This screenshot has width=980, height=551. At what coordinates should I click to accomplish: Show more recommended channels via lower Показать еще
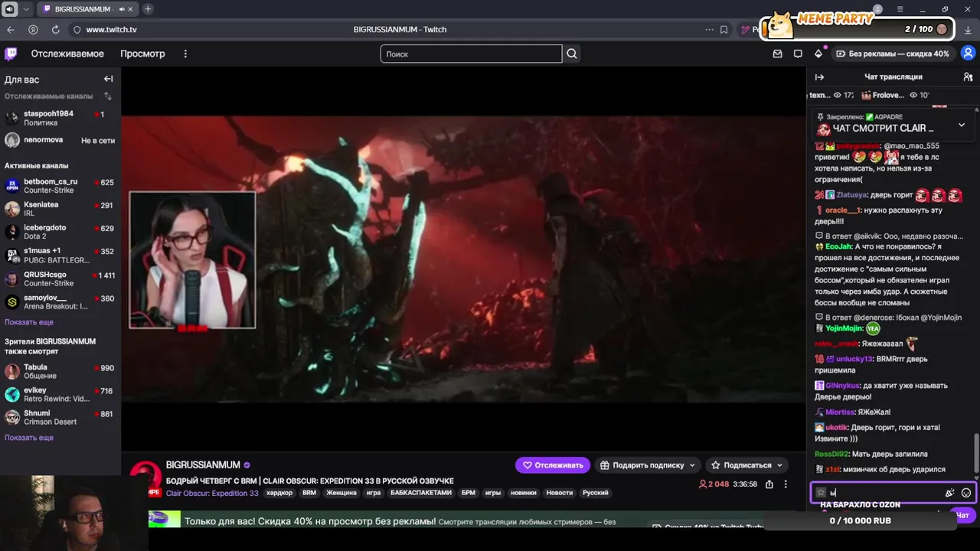coord(29,438)
